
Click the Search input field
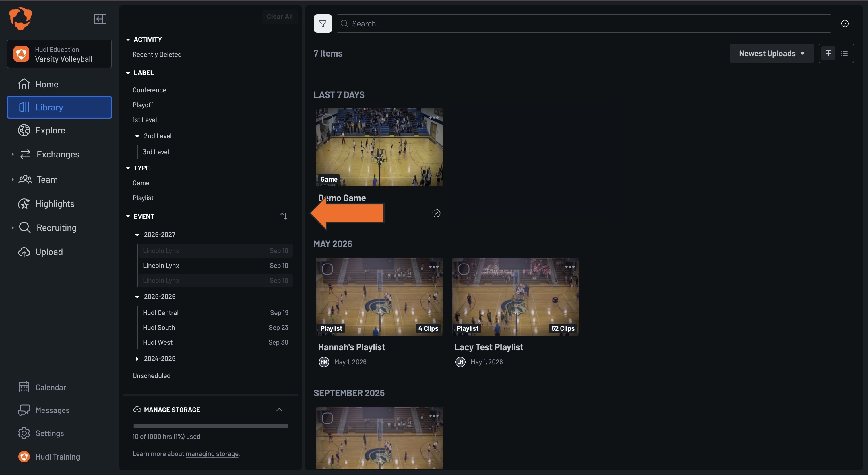[584, 24]
